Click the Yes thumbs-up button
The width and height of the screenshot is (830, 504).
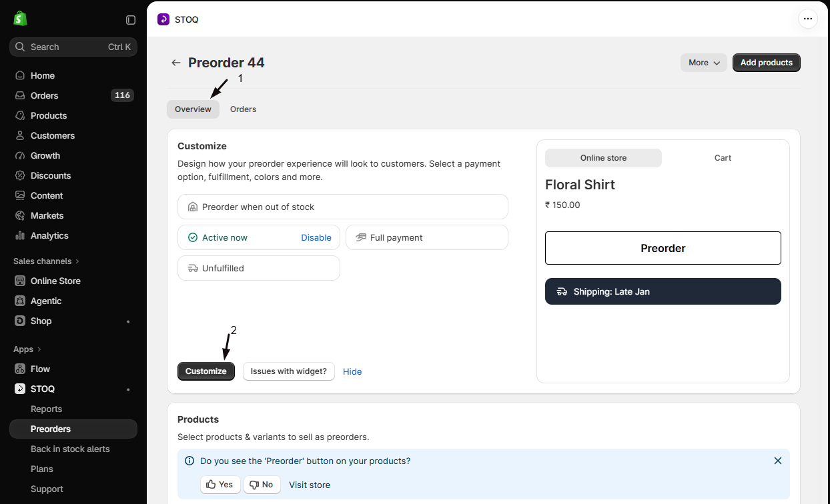click(220, 485)
